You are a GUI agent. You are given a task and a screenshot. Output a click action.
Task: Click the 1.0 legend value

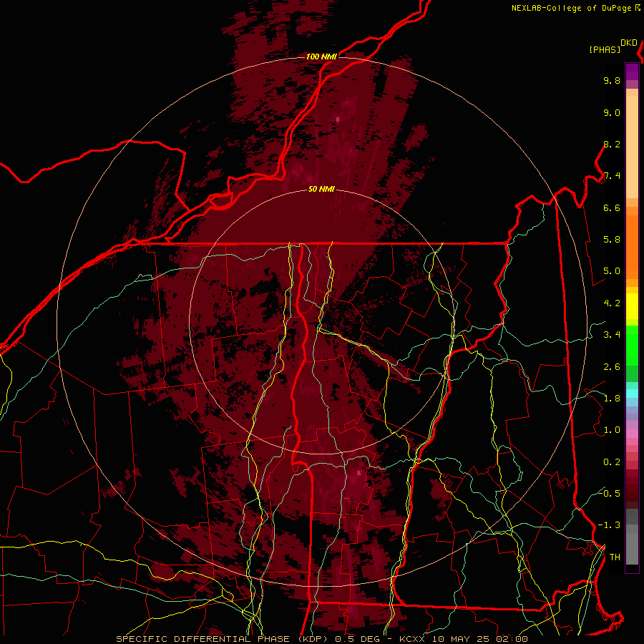(612, 430)
